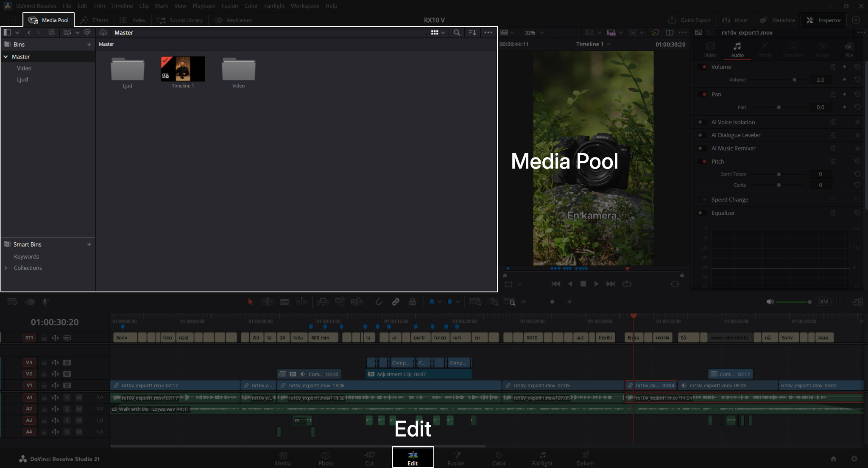
Task: Select the Timeline 1 thumbnail
Action: tap(183, 69)
